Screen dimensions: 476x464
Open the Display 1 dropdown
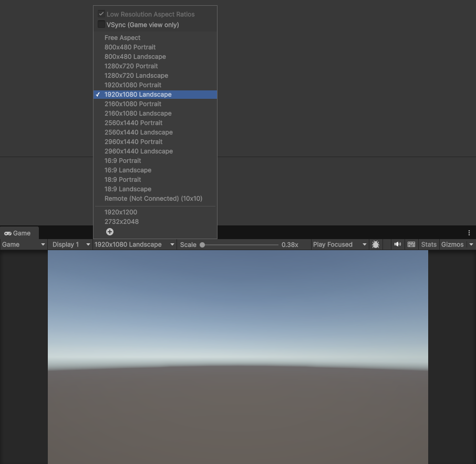click(x=71, y=244)
